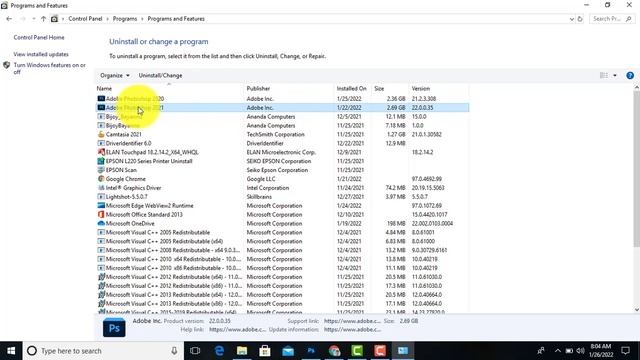The image size is (640, 360).
Task: Click Turn Windows features on or off
Action: coord(49,68)
